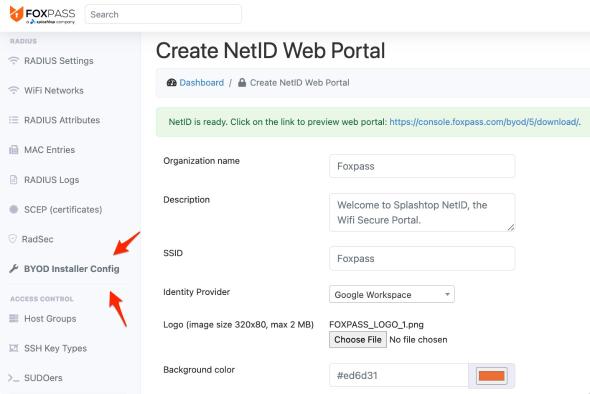This screenshot has height=394, width=590.
Task: Click the BYOD Installer wrench icon
Action: tap(14, 269)
